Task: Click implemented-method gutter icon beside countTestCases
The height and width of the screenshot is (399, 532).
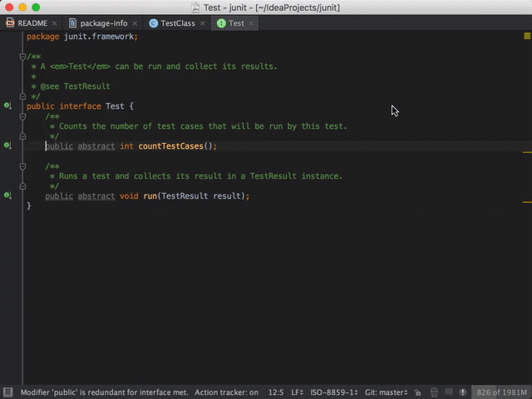Action: (7, 146)
